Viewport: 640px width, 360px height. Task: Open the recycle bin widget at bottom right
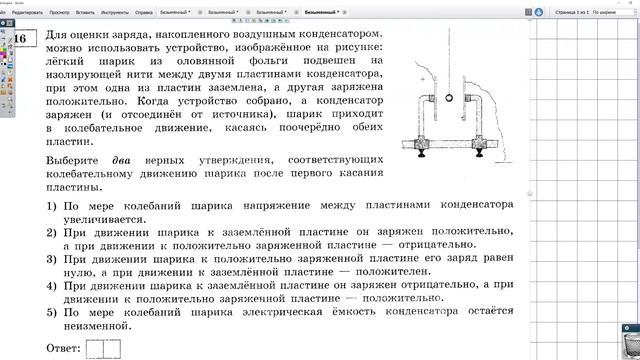pyautogui.click(x=631, y=343)
